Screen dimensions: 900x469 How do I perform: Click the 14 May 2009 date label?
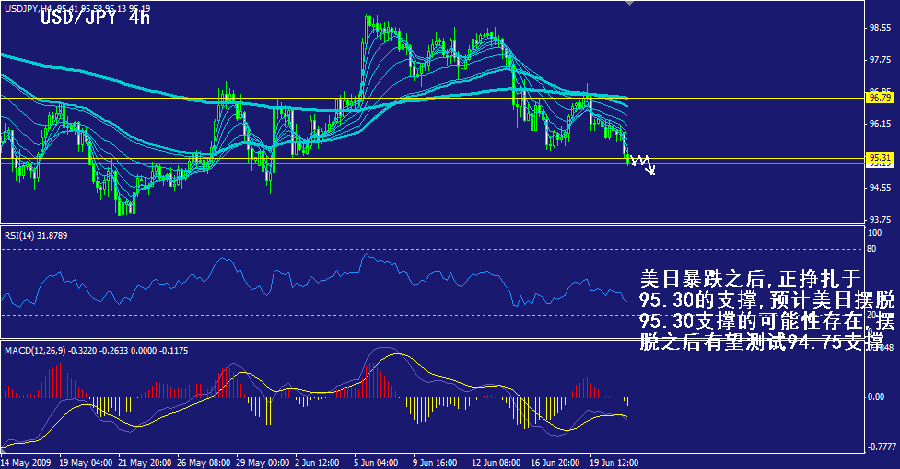[26, 463]
